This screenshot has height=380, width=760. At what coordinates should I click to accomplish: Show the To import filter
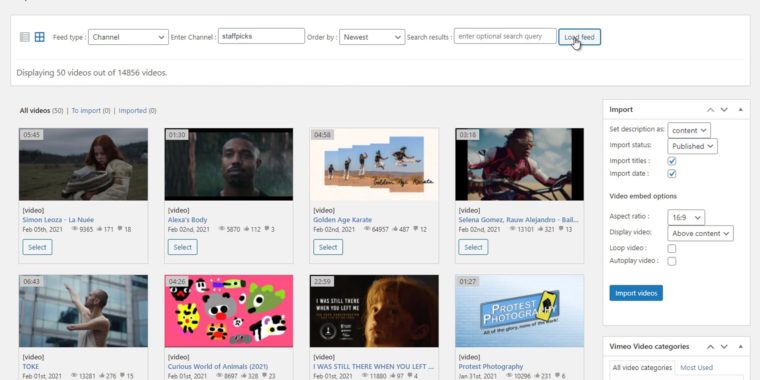[x=91, y=111]
